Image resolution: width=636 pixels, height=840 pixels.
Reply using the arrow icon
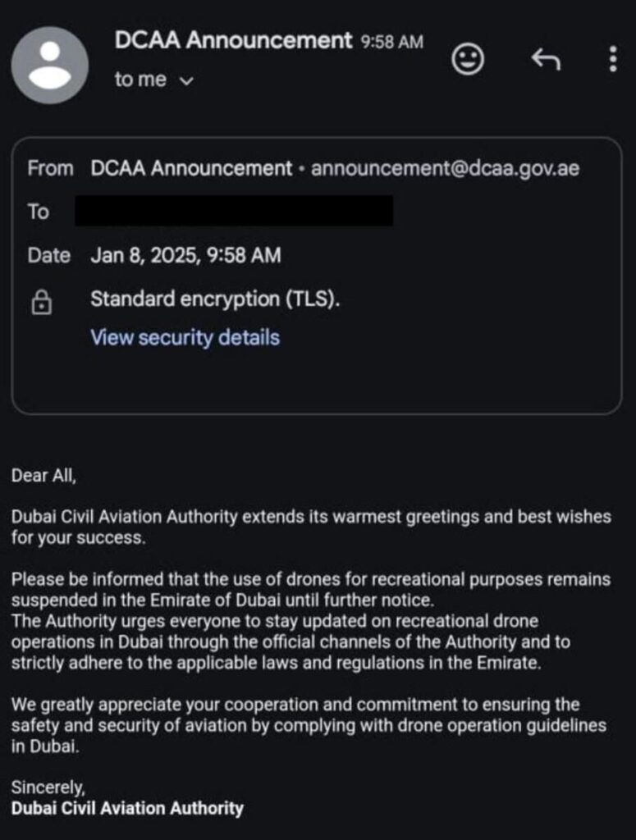click(x=546, y=59)
